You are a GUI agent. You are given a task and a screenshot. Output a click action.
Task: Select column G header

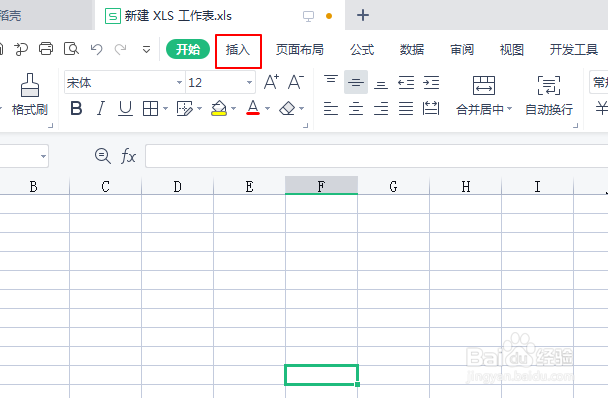coord(394,187)
